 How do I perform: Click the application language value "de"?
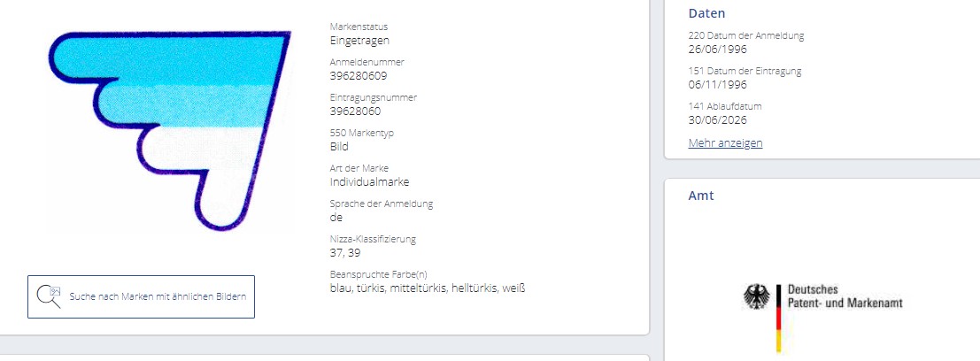336,218
